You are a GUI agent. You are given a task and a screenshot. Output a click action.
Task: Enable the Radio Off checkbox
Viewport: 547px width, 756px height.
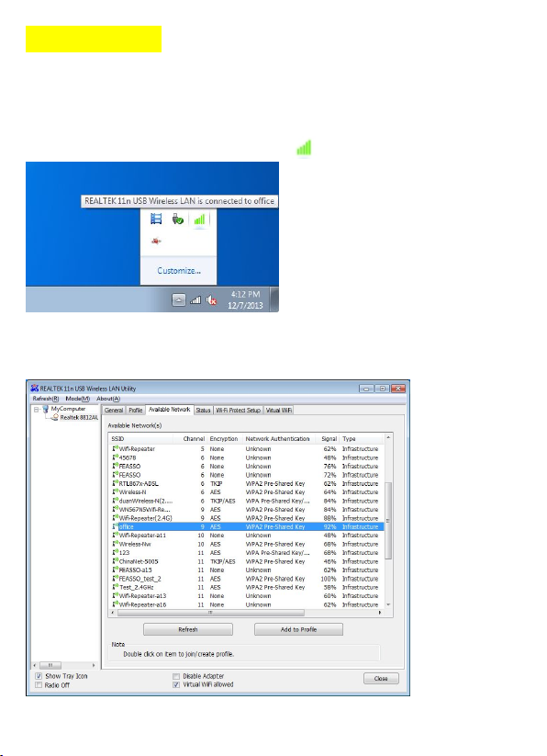(x=39, y=684)
